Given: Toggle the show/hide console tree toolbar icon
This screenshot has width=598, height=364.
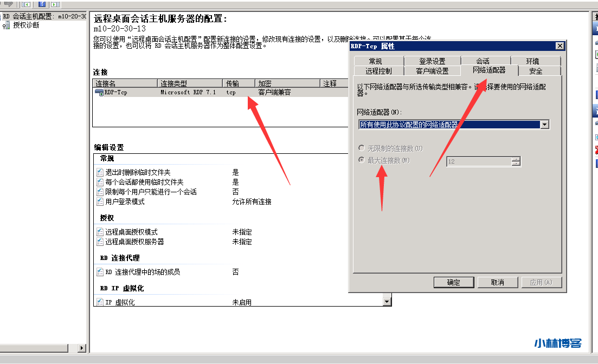Looking at the screenshot, I should coord(26,4).
